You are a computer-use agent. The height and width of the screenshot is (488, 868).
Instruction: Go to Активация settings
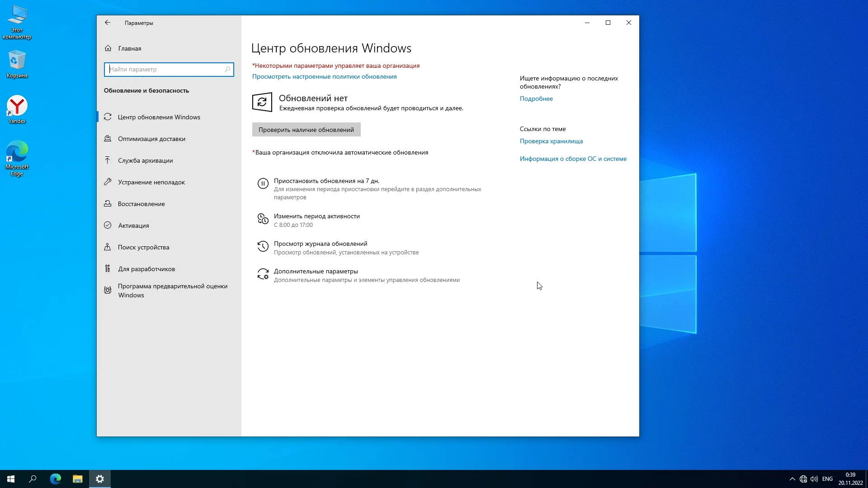point(133,225)
